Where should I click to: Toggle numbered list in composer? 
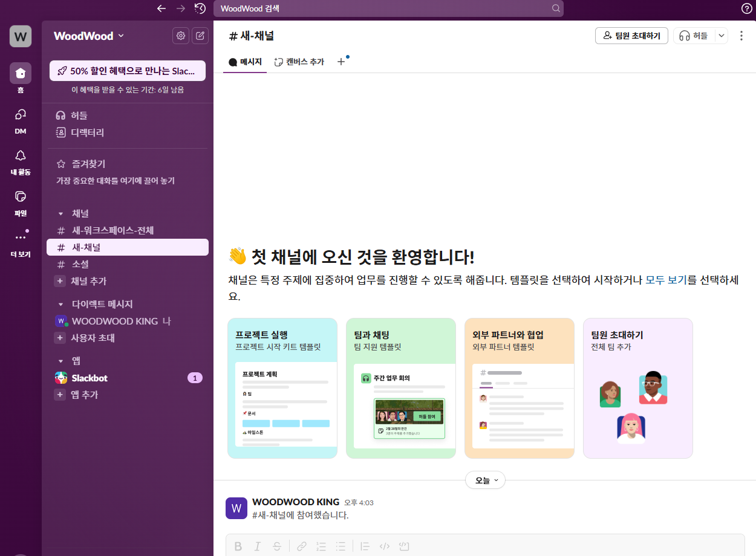321,546
